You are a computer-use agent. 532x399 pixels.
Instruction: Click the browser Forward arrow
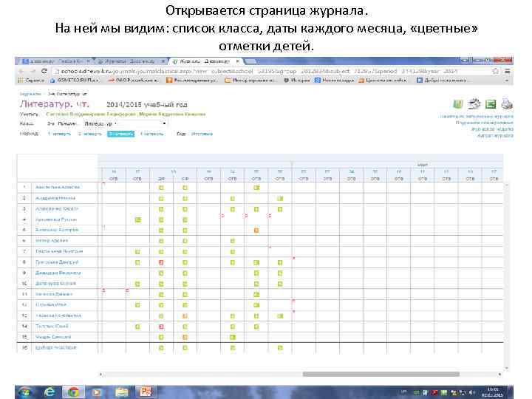pyautogui.click(x=33, y=71)
